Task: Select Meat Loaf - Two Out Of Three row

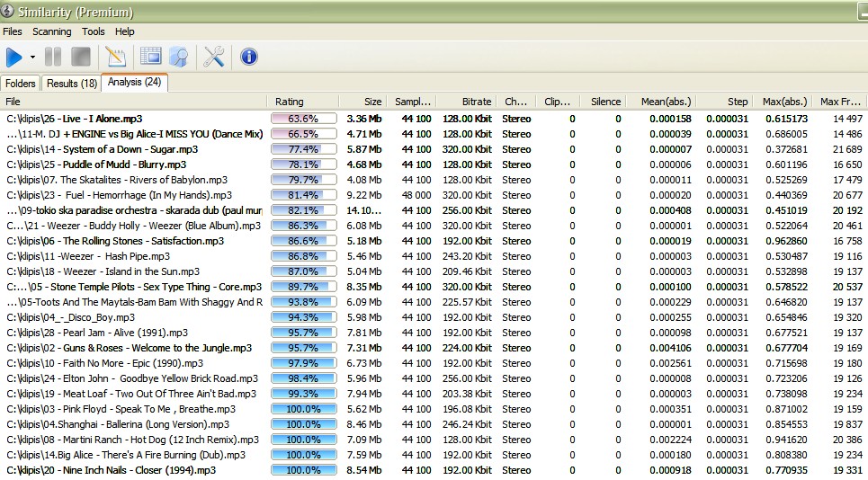Action: tap(434, 394)
